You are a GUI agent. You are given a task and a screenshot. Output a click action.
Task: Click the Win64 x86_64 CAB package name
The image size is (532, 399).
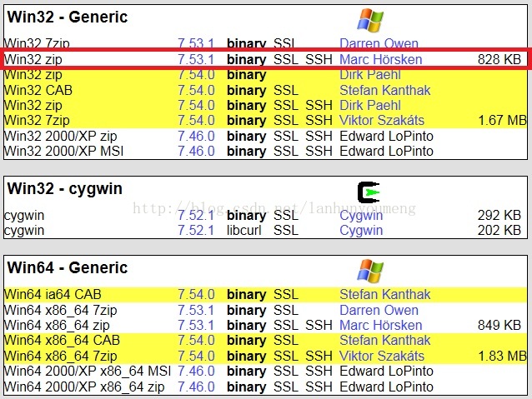click(x=62, y=340)
